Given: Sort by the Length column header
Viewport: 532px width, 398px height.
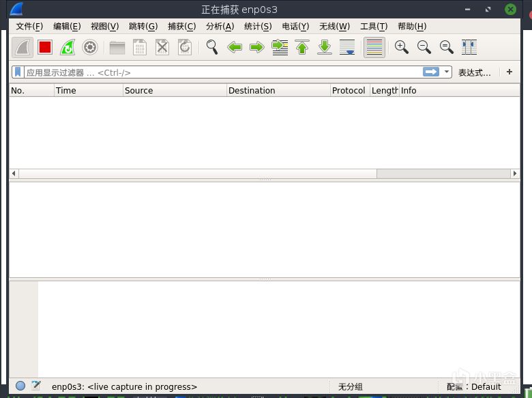Looking at the screenshot, I should [x=385, y=90].
